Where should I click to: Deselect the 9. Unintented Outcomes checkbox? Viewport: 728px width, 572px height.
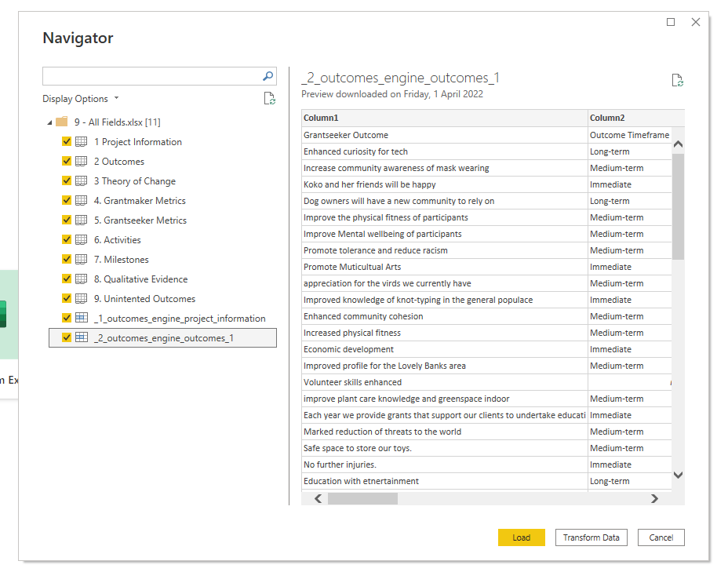(x=67, y=299)
